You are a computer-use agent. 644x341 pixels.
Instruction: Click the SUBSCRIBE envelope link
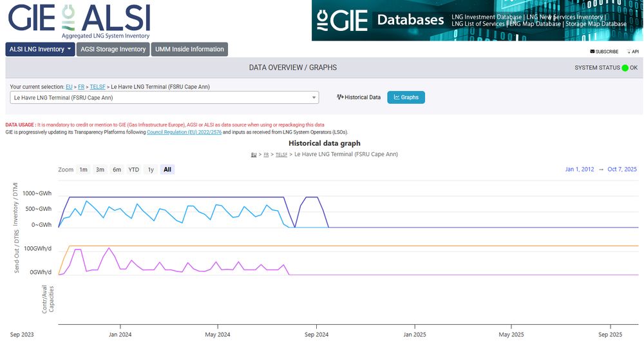pyautogui.click(x=604, y=52)
